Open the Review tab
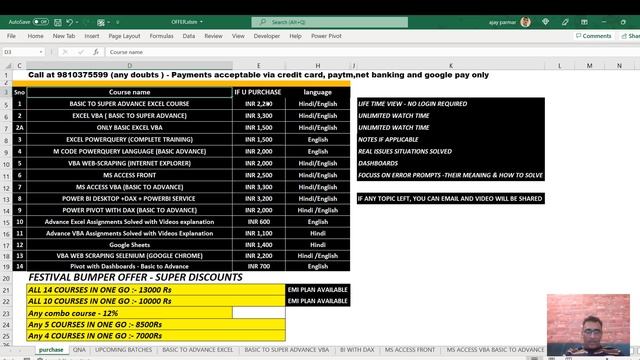Viewport: 640px width, 360px height. pos(213,36)
